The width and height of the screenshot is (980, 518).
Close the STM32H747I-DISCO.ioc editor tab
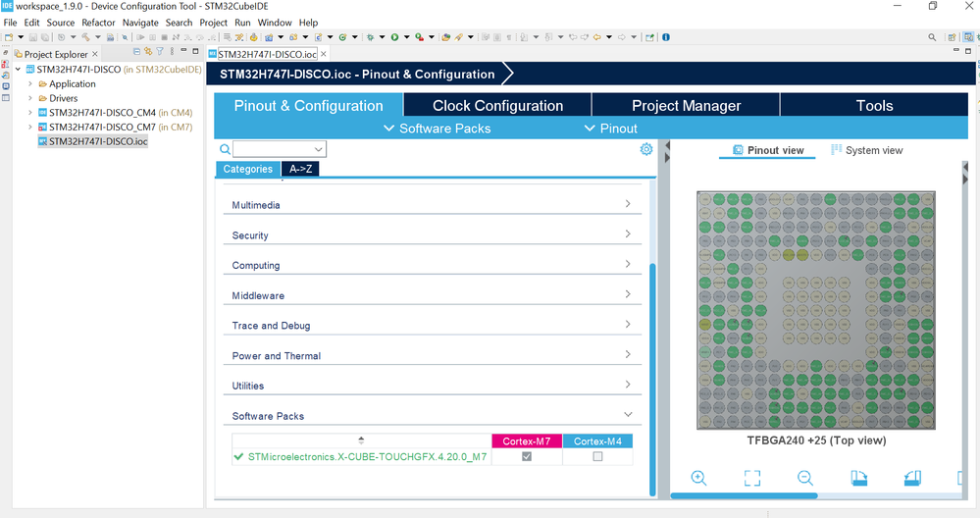coord(323,54)
